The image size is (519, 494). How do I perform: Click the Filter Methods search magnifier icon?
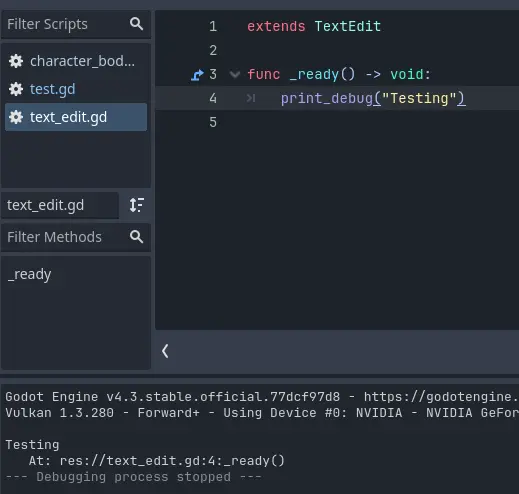[x=136, y=237]
